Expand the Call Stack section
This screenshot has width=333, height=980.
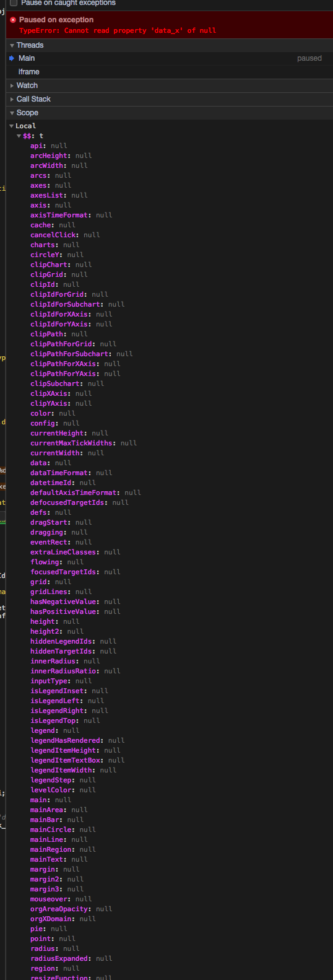click(12, 99)
